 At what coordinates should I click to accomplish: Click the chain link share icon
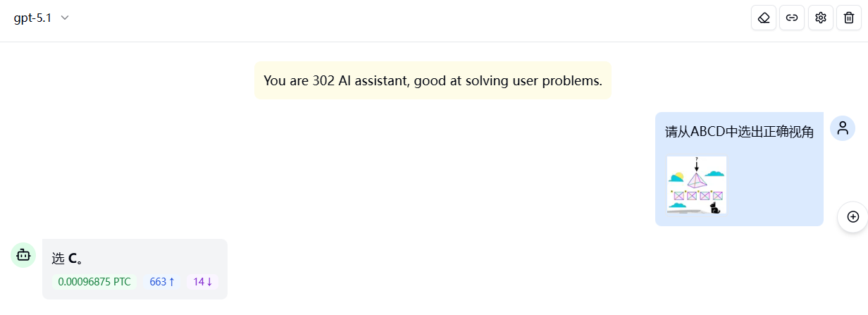792,18
